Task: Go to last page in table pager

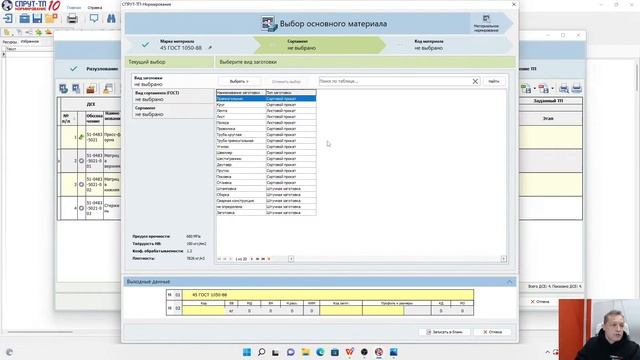Action: pyautogui.click(x=263, y=259)
